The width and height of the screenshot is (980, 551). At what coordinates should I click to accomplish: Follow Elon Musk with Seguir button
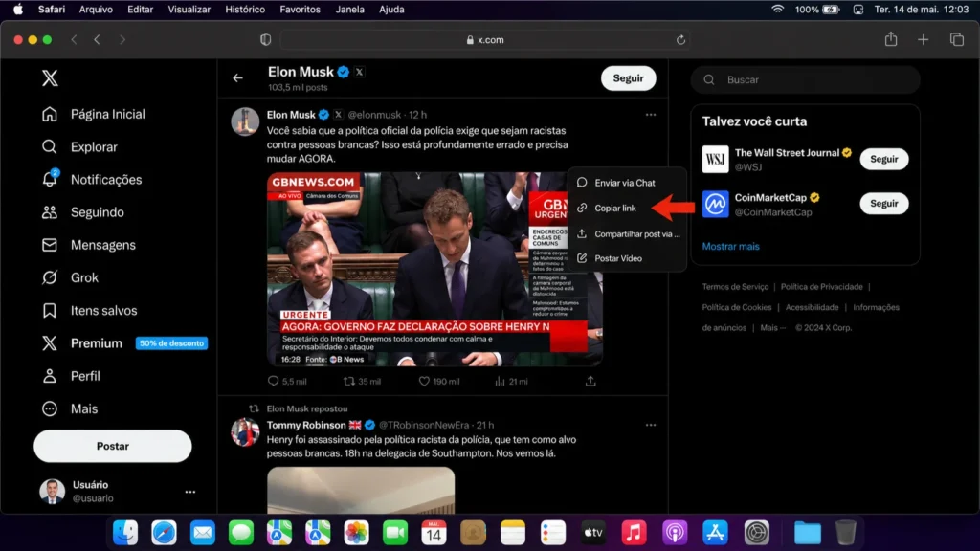[x=628, y=78]
